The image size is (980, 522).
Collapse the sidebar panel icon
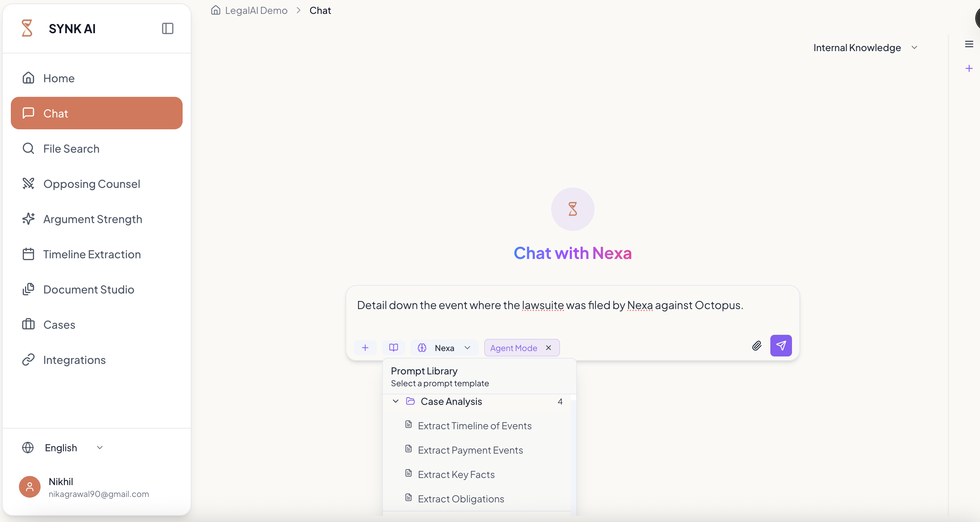pyautogui.click(x=167, y=28)
